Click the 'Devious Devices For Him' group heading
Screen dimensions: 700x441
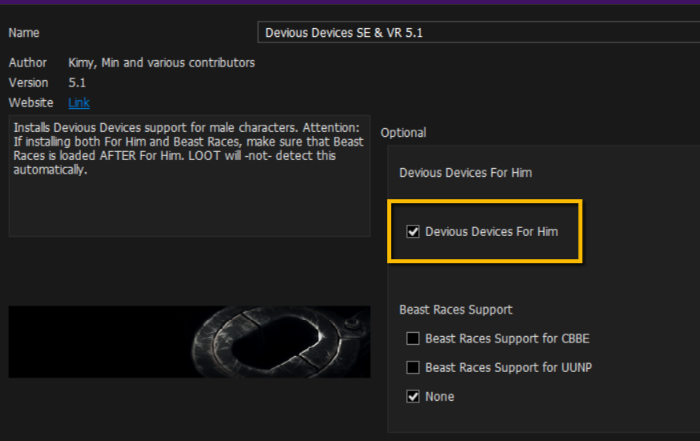(466, 173)
